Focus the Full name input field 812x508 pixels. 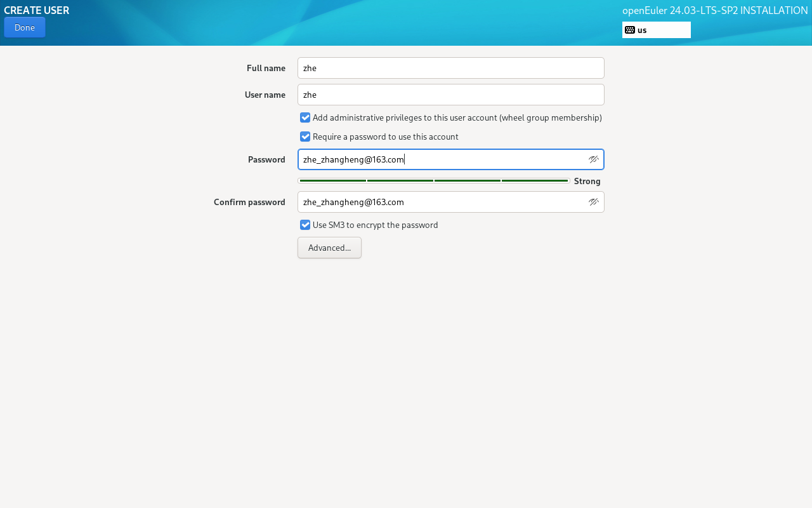(x=450, y=68)
